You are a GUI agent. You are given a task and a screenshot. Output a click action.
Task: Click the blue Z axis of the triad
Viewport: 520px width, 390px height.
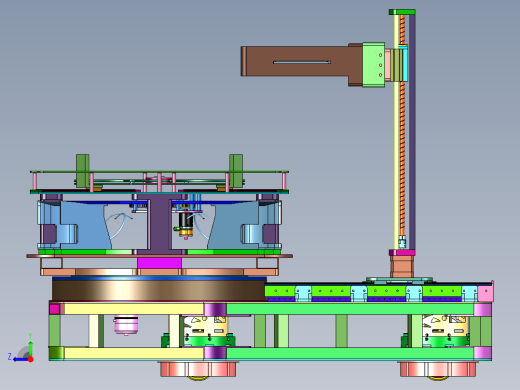pyautogui.click(x=20, y=359)
